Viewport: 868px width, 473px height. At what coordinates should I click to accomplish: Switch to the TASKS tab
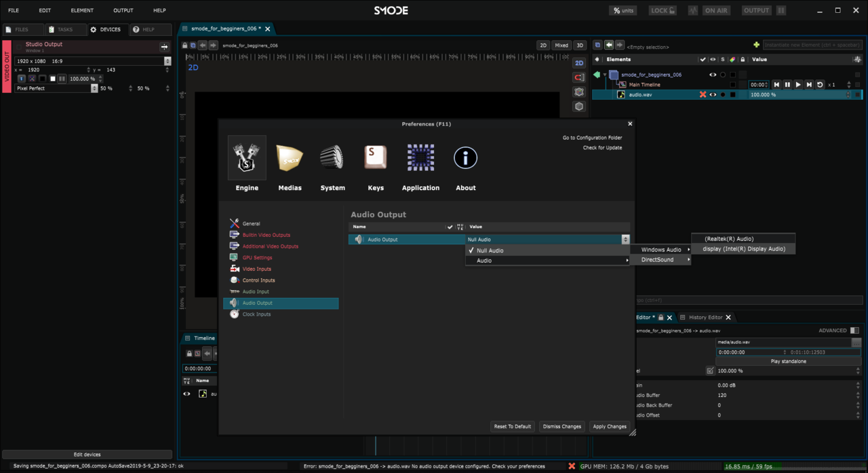(66, 30)
